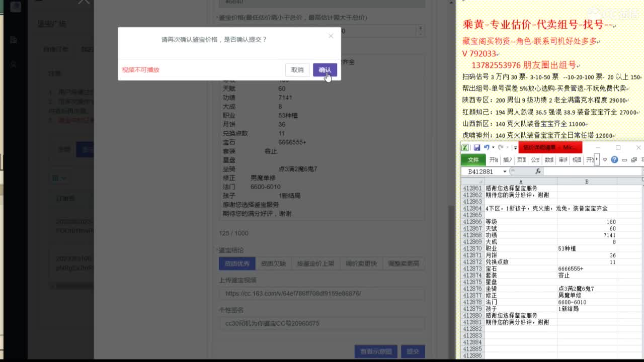
Task: Switch to Excel 页面 layout tab
Action: tap(521, 160)
